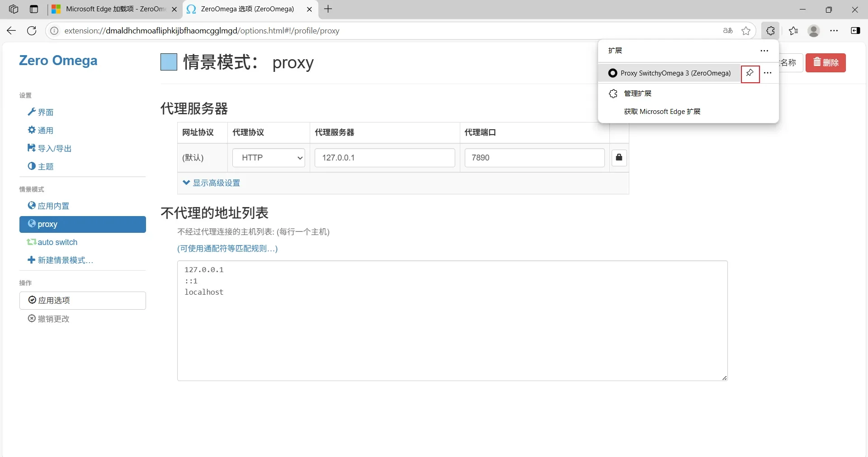This screenshot has height=457, width=868.
Task: Toggle the lock icon beside proxy port
Action: coord(619,158)
